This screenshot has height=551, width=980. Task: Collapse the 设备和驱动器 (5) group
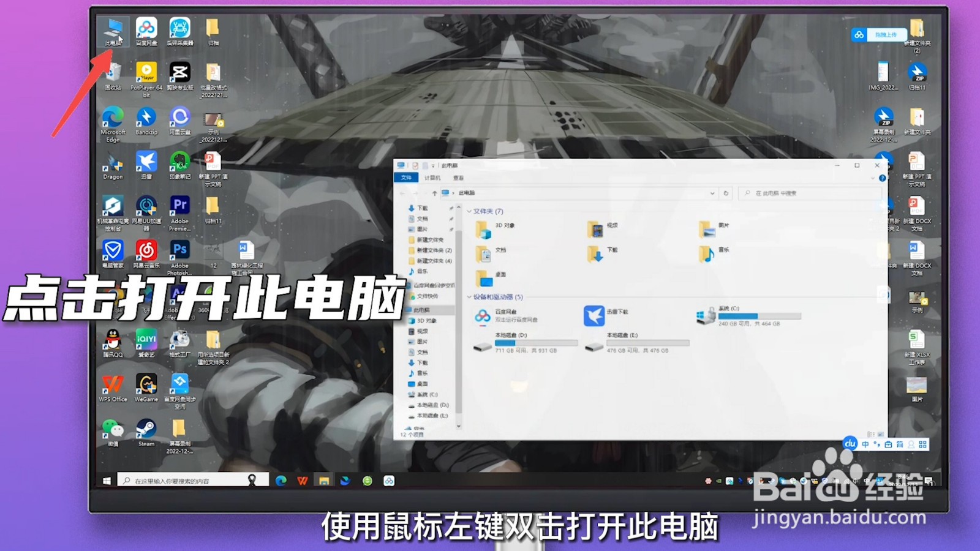(470, 297)
